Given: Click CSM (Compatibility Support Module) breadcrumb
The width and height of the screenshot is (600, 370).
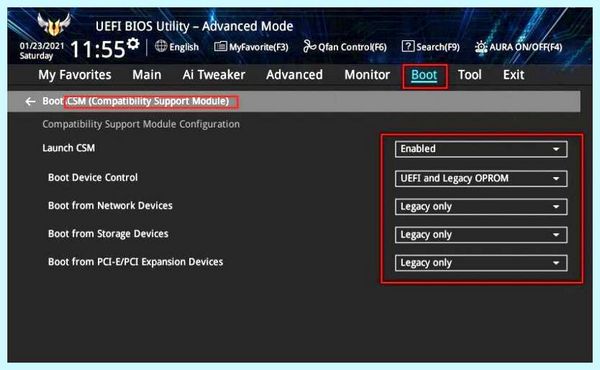Looking at the screenshot, I should click(148, 101).
